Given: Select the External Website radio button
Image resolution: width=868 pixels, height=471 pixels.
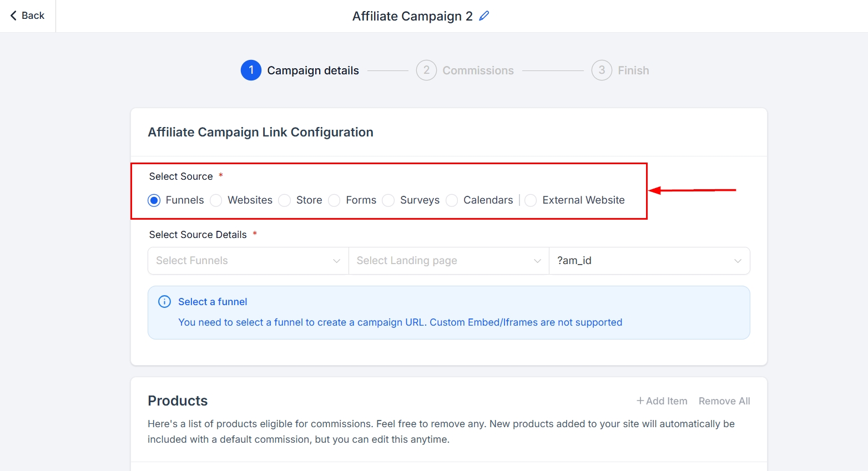Looking at the screenshot, I should pos(531,200).
